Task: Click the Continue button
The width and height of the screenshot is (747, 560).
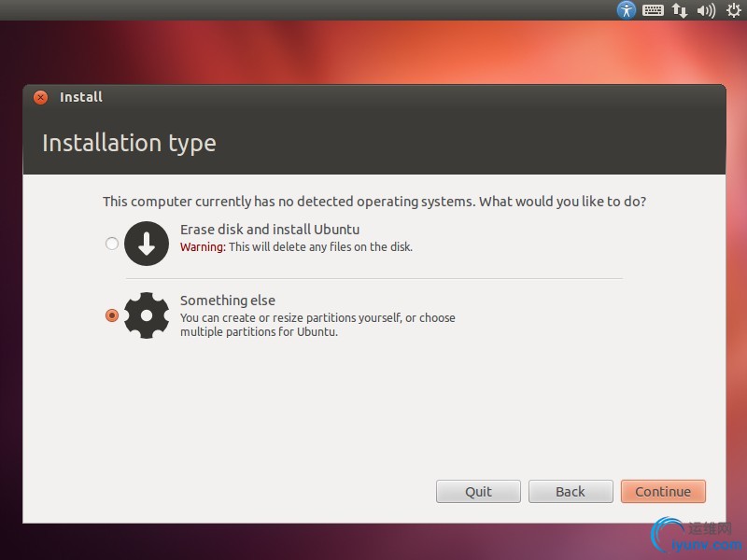Action: coord(663,492)
